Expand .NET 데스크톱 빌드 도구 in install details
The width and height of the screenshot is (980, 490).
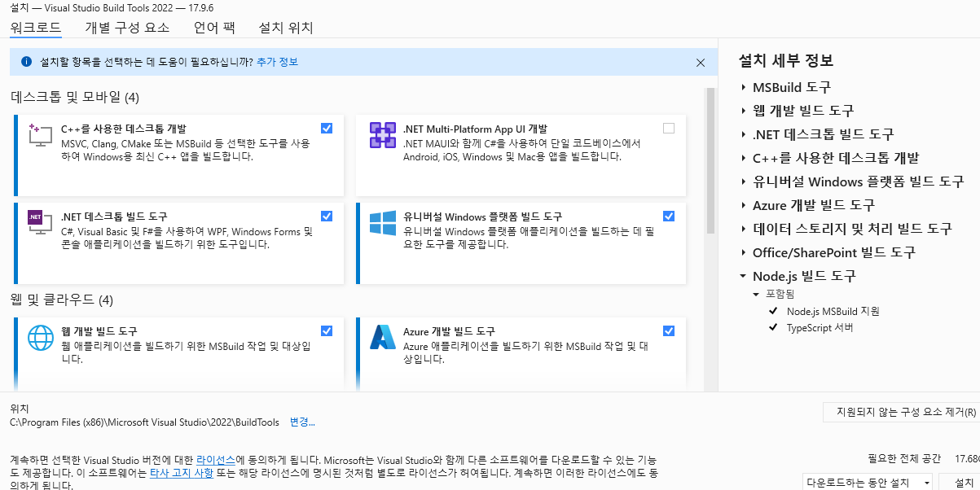click(743, 134)
